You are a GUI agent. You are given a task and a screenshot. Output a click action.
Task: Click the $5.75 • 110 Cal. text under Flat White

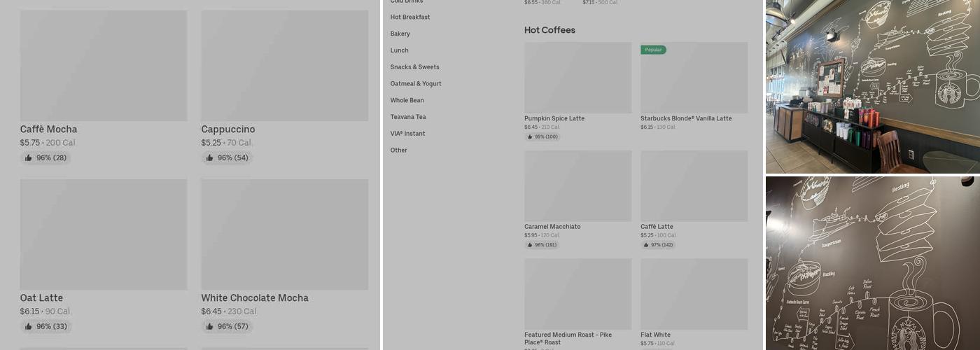(659, 344)
